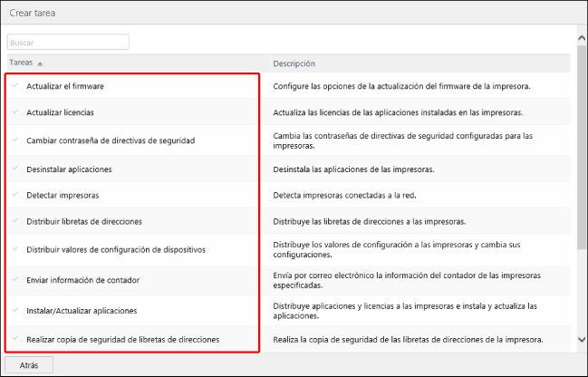Image resolution: width=588 pixels, height=377 pixels.
Task: Click the sort arrow next to Tareas
Action: [x=40, y=63]
